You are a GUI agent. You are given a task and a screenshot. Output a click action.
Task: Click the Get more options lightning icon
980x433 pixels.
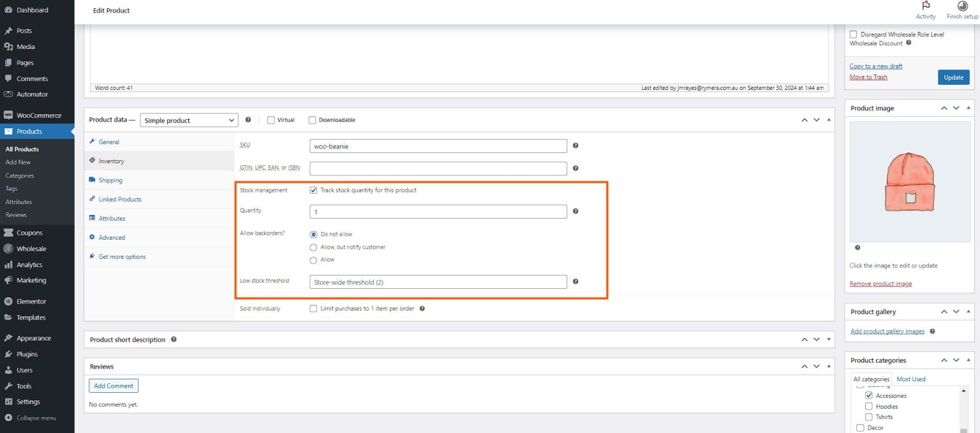[x=93, y=256]
